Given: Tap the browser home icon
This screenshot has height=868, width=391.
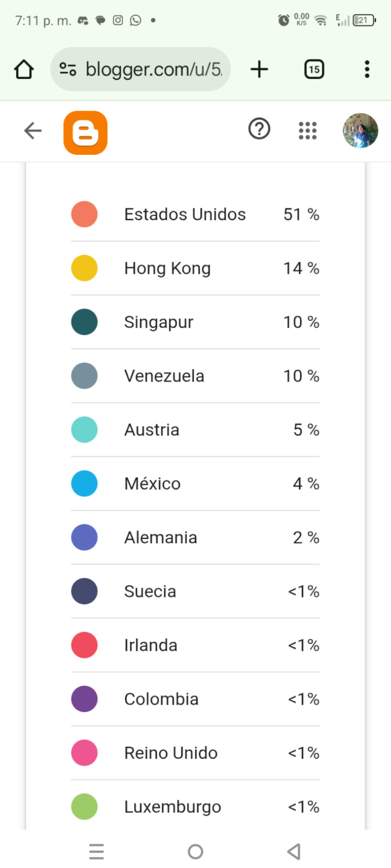Looking at the screenshot, I should (24, 70).
